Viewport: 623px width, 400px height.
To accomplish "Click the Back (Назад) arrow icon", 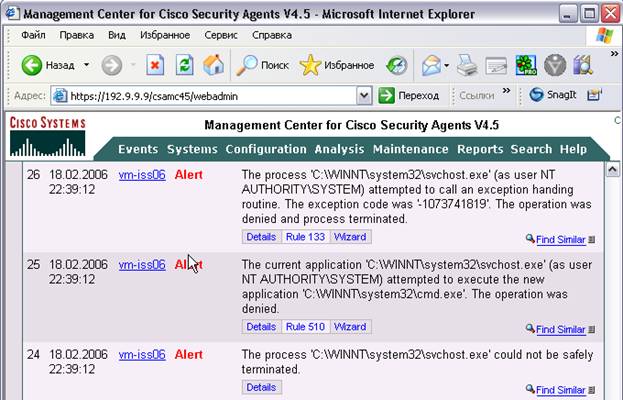I will click(32, 65).
